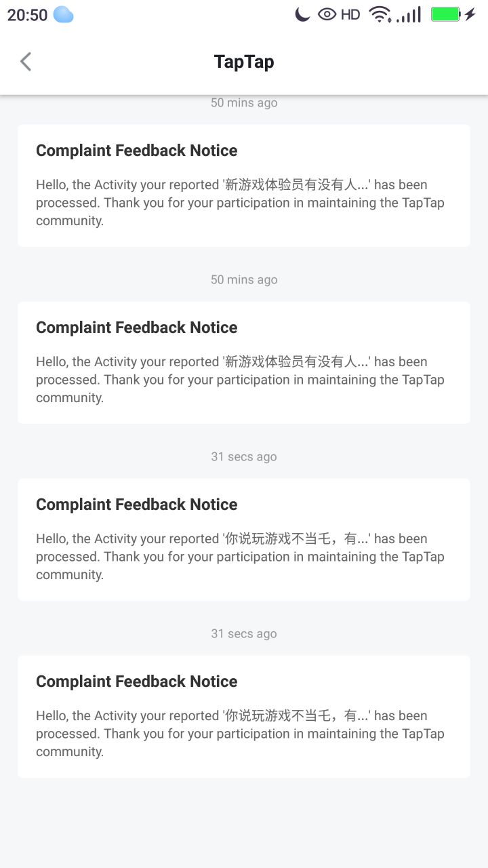The height and width of the screenshot is (868, 488).
Task: Open the last Complaint Feedback Notice card
Action: click(244, 716)
